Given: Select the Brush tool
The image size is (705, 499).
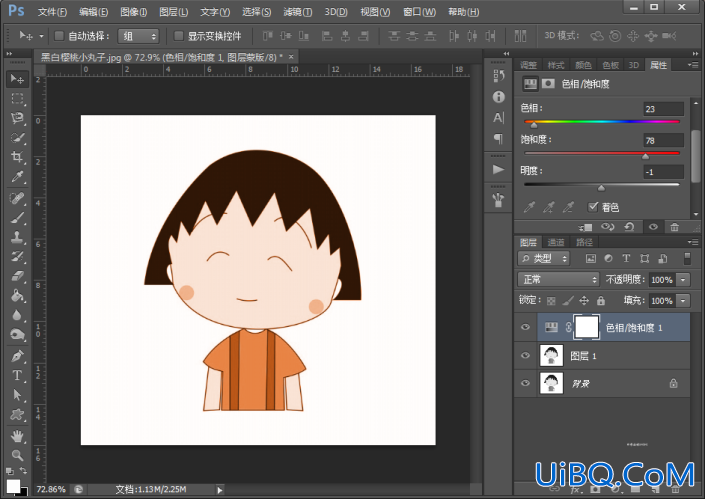Looking at the screenshot, I should tap(17, 218).
